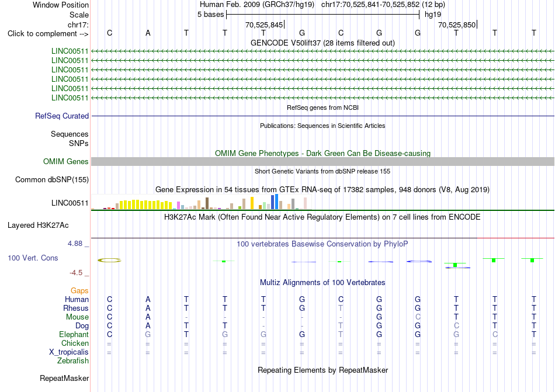The height and width of the screenshot is (392, 555).
Task: Click the 'Mouse' species row label
Action: pos(77,317)
